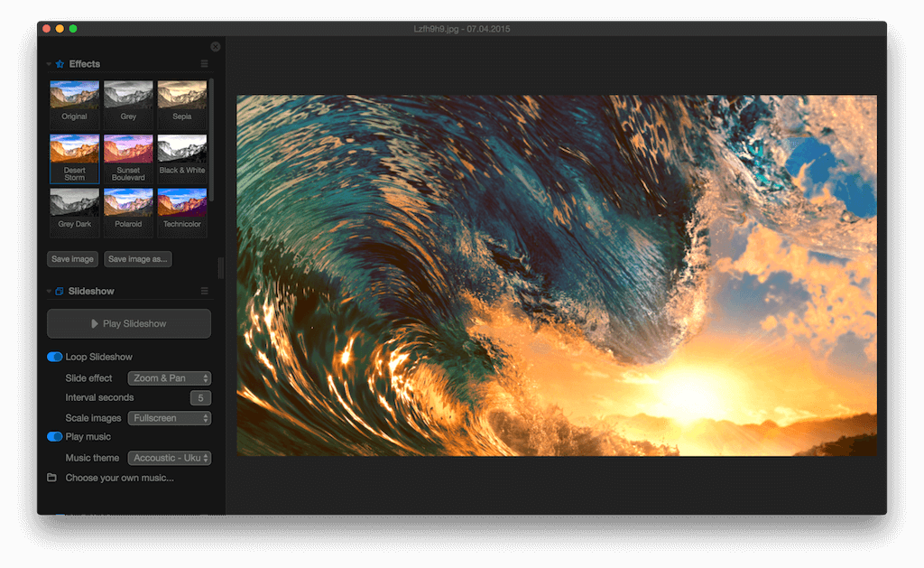
Task: Open the Slideshow options menu icon
Action: tap(205, 291)
